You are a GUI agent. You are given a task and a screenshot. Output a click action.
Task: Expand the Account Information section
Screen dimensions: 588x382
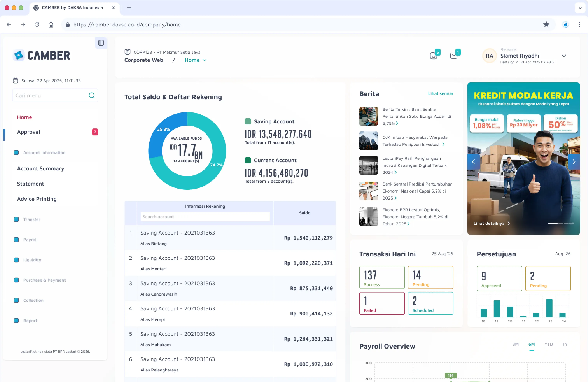click(x=40, y=152)
